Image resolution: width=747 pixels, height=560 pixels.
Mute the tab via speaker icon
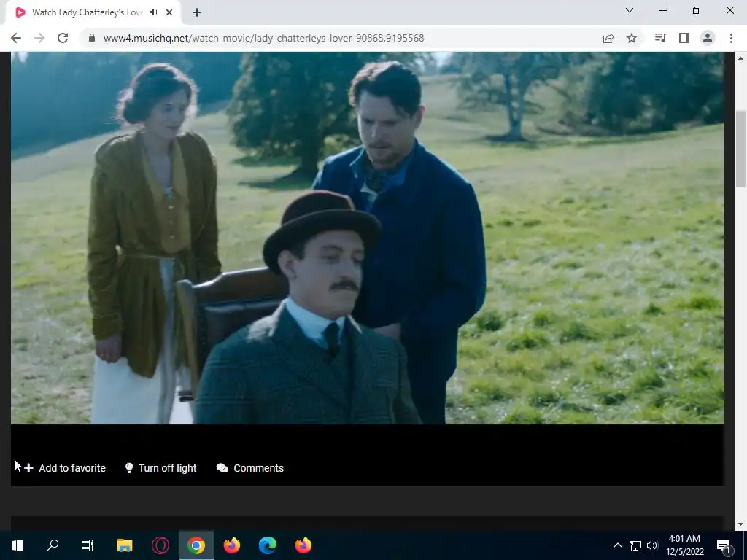153,12
